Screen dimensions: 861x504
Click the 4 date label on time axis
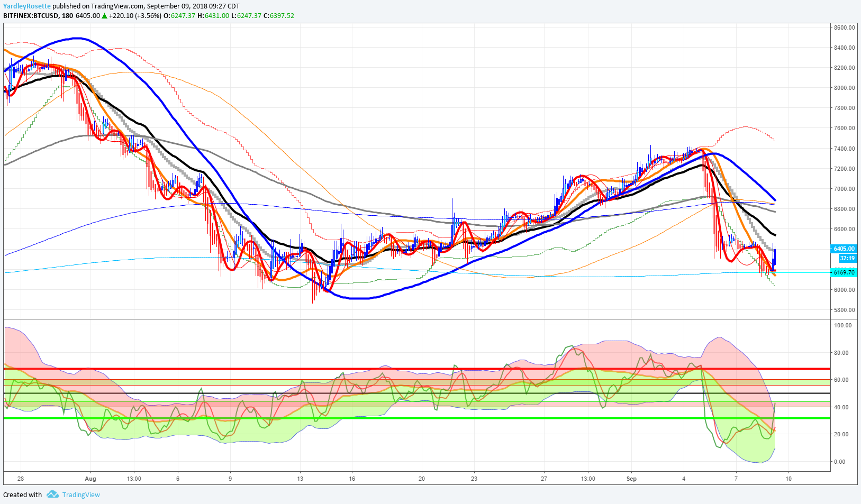(684, 479)
